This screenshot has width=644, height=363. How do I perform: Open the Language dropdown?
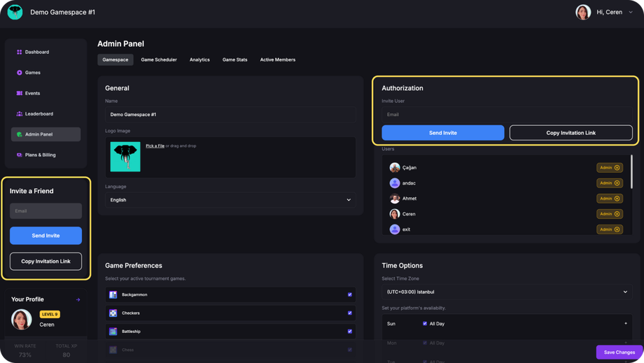pyautogui.click(x=230, y=200)
